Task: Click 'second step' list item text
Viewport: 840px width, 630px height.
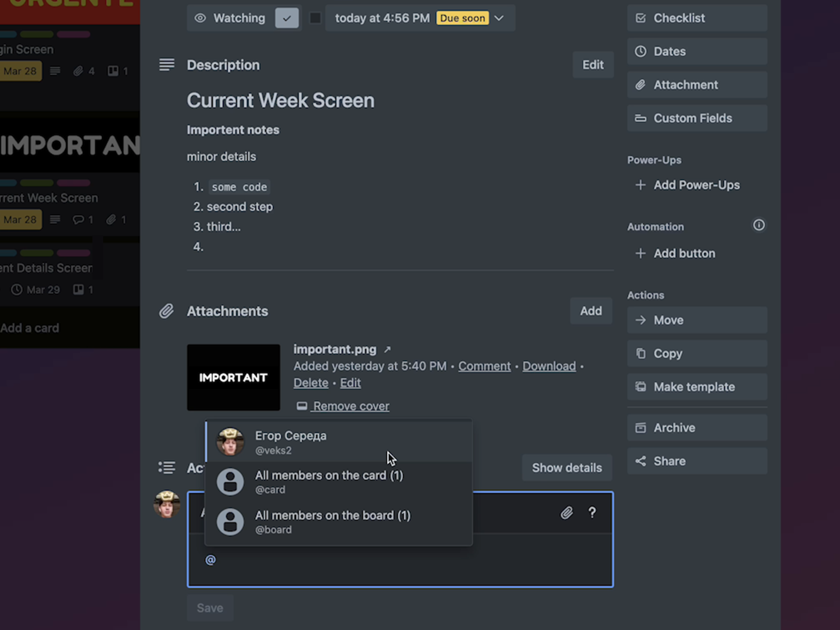Action: click(240, 206)
